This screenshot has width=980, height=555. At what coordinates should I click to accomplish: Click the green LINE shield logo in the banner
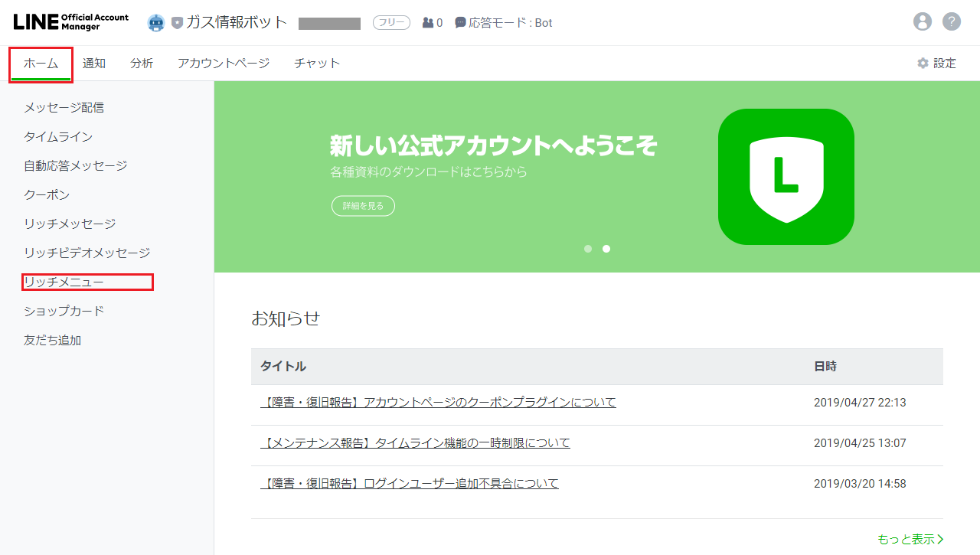click(786, 177)
